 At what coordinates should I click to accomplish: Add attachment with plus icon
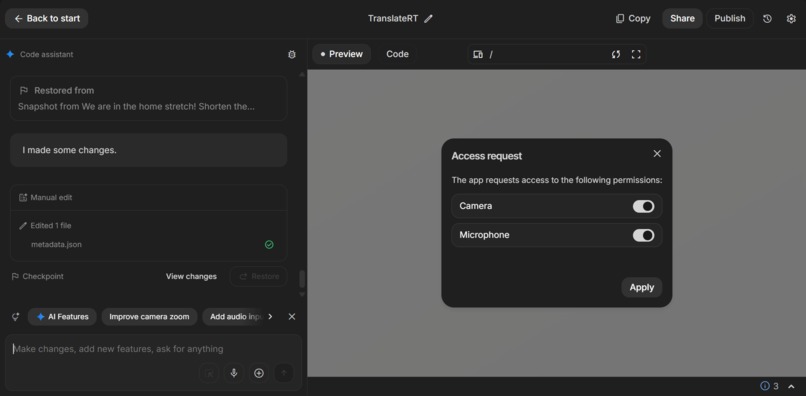[259, 373]
